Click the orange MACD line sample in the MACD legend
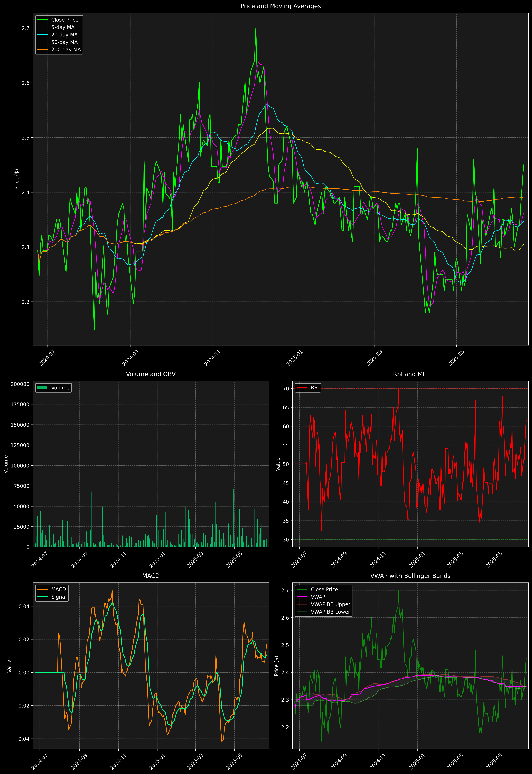Image resolution: width=532 pixels, height=774 pixels. click(x=42, y=589)
